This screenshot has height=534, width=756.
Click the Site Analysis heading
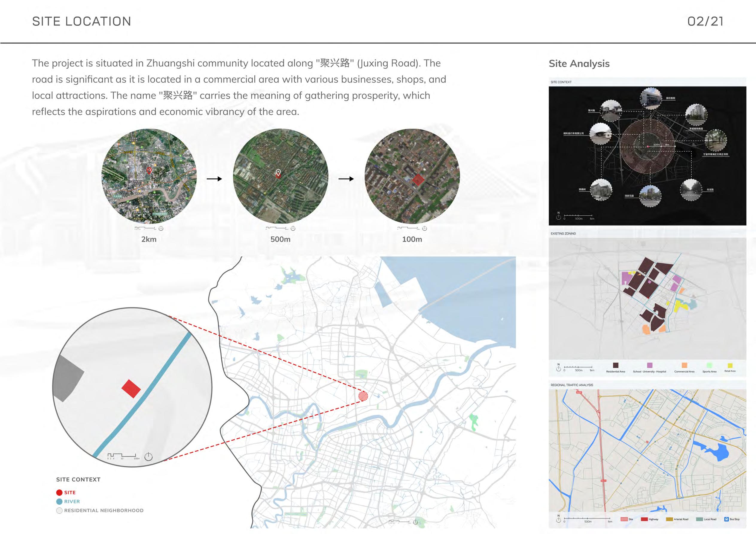pyautogui.click(x=579, y=63)
